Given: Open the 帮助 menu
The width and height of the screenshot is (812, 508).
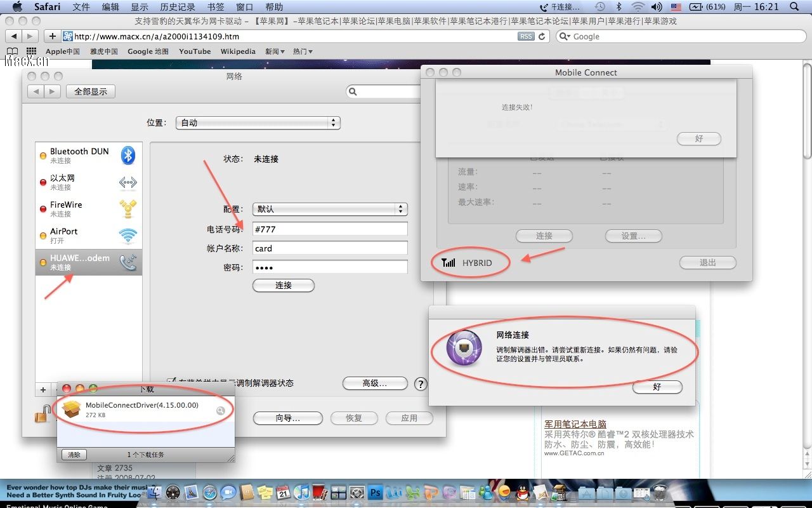Looking at the screenshot, I should pos(274,7).
